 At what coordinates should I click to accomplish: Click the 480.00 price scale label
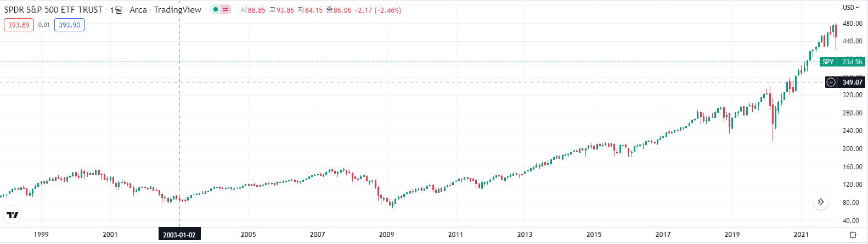tap(853, 24)
